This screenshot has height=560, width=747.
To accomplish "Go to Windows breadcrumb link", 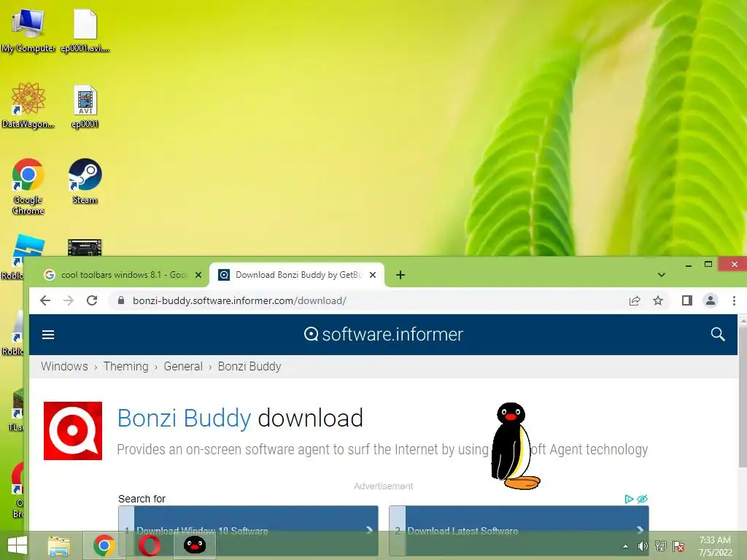I will (x=64, y=366).
